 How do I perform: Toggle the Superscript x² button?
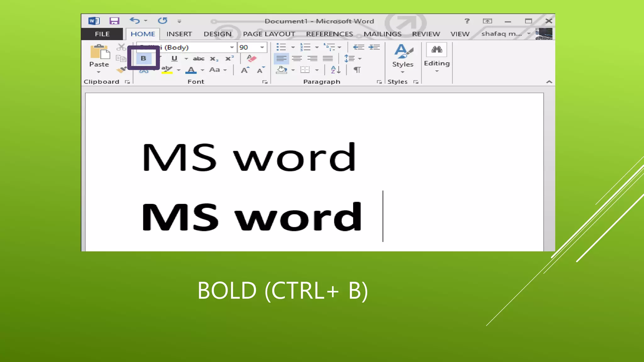pyautogui.click(x=230, y=58)
